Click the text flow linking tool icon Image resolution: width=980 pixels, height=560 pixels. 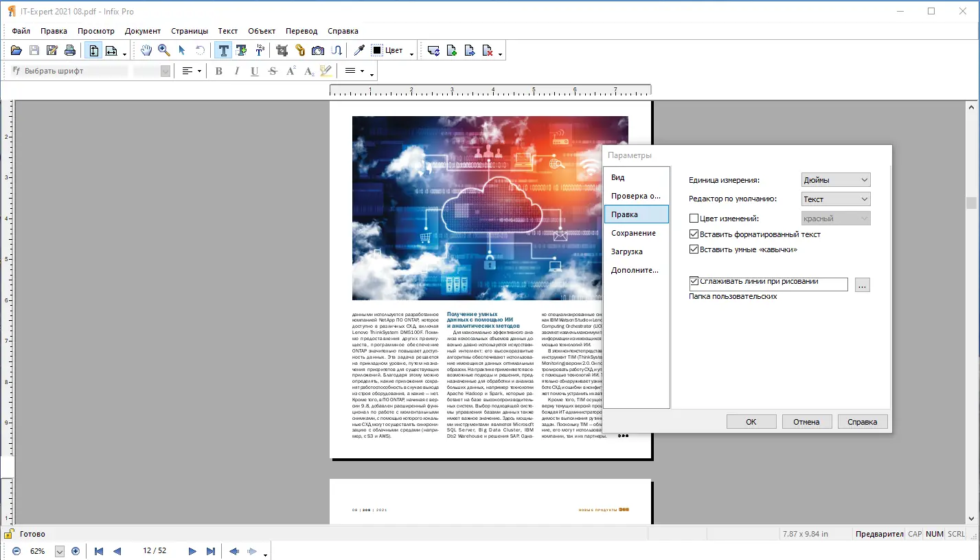pyautogui.click(x=337, y=50)
